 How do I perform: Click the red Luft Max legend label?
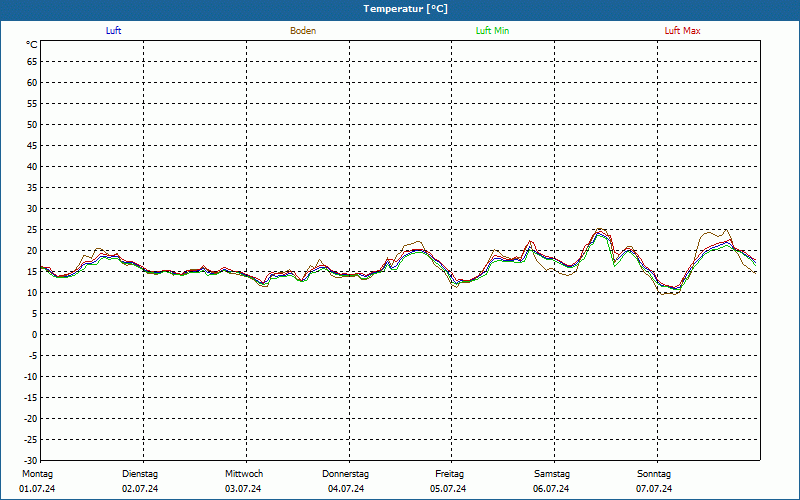[682, 31]
